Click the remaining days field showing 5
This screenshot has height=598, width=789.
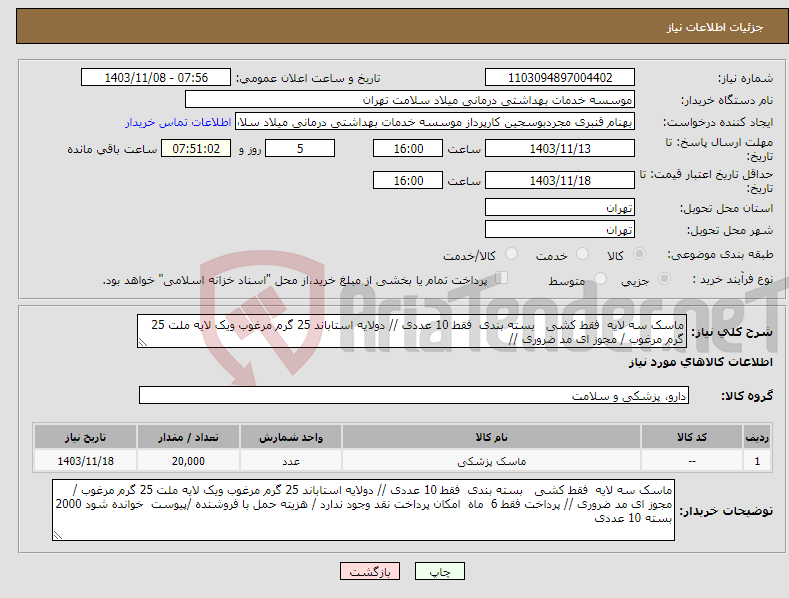[x=300, y=148]
